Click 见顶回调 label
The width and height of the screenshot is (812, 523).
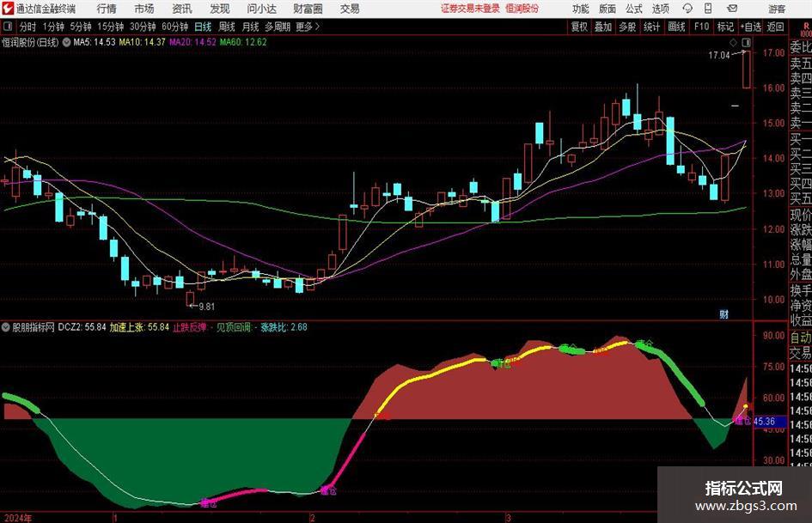tap(233, 327)
